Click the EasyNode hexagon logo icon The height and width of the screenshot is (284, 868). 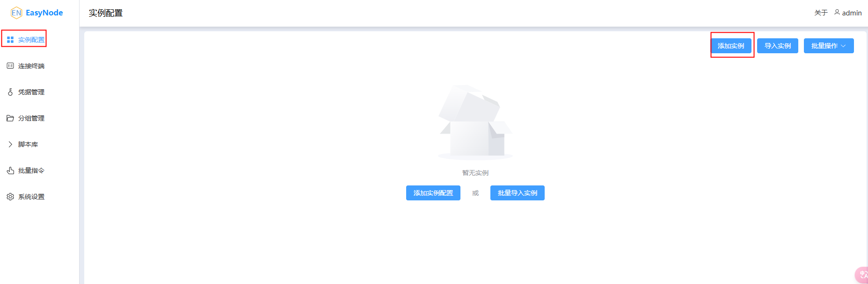[x=16, y=13]
